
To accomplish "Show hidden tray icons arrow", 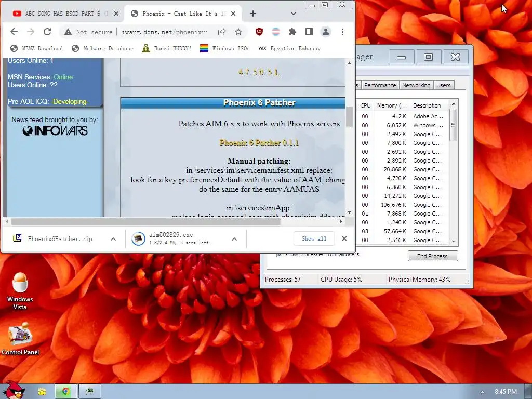I will pos(482,392).
